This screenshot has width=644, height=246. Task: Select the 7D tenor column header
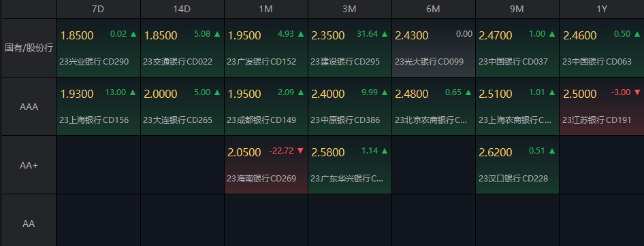click(98, 10)
